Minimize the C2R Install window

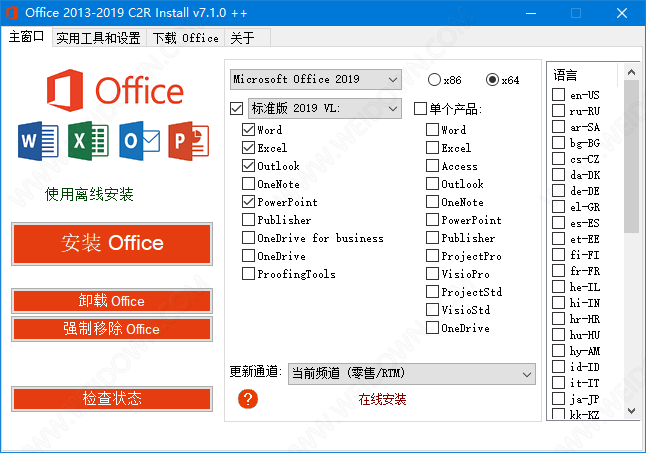point(531,13)
